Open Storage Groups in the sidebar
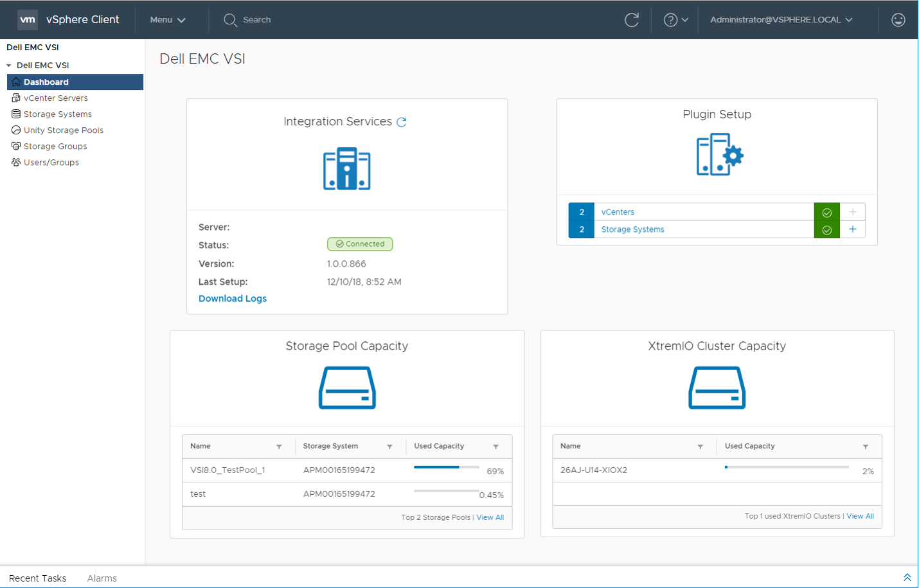 (x=55, y=147)
